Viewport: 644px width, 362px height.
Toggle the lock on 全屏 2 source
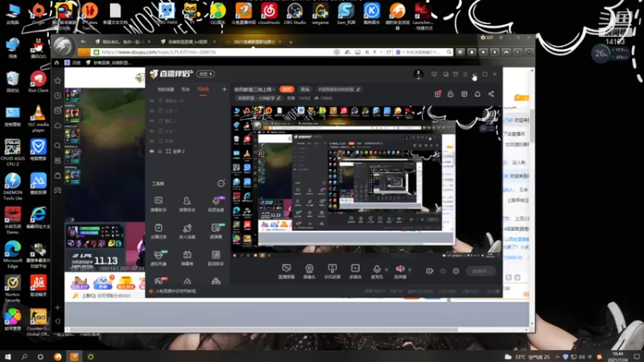pos(159,151)
